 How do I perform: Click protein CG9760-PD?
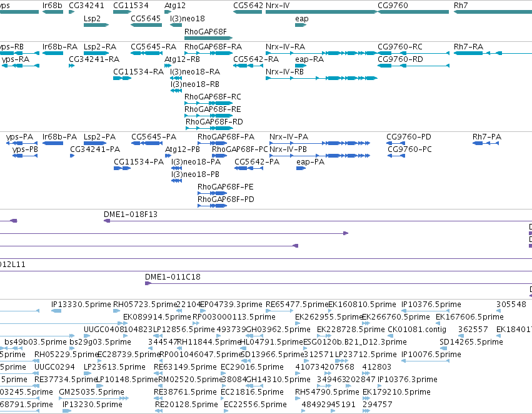click(x=408, y=137)
